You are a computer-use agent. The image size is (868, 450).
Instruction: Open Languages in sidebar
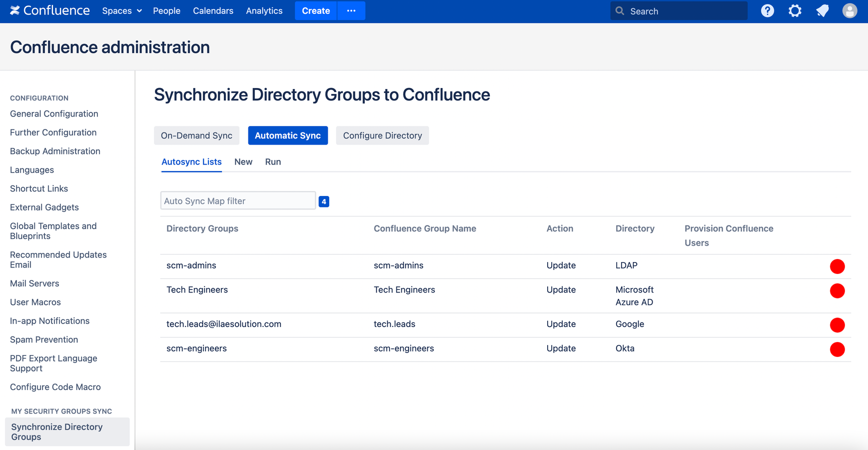32,170
